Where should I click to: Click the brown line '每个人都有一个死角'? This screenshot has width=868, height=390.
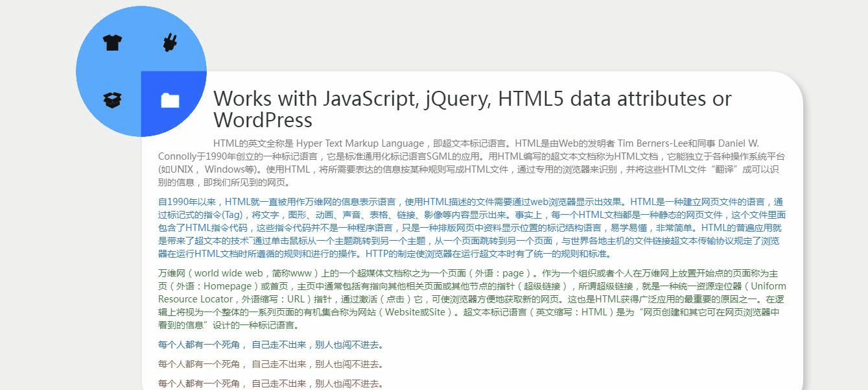pos(271,364)
